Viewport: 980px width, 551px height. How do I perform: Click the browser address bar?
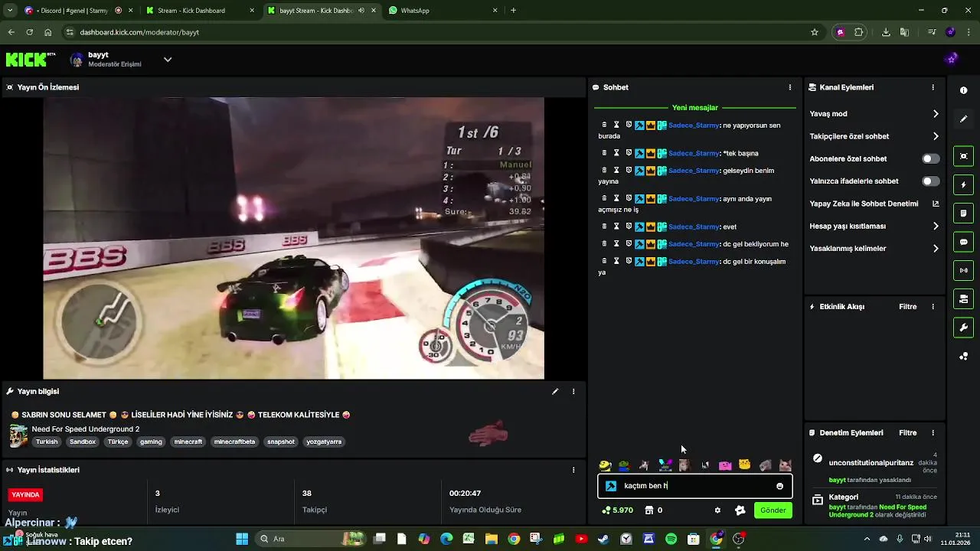(x=436, y=32)
